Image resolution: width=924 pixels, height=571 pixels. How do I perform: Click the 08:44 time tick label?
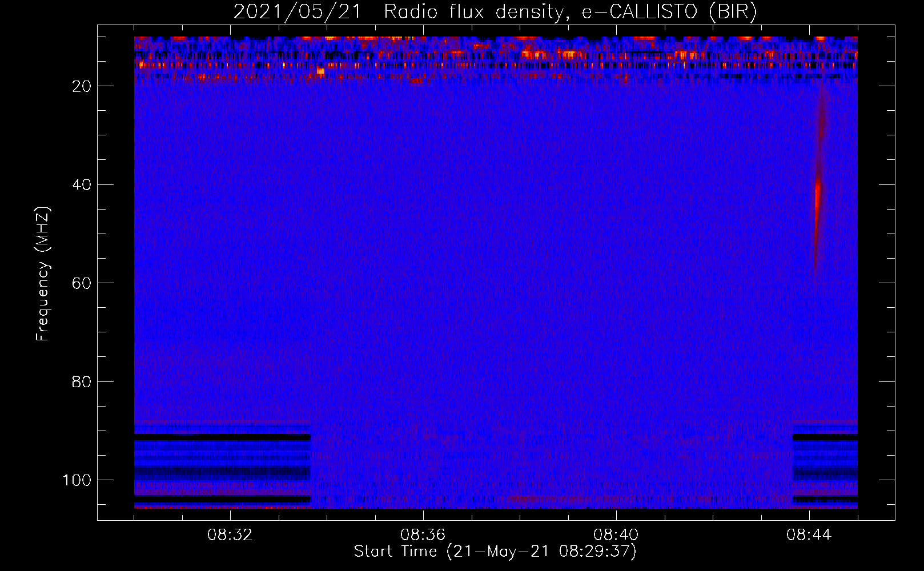809,535
